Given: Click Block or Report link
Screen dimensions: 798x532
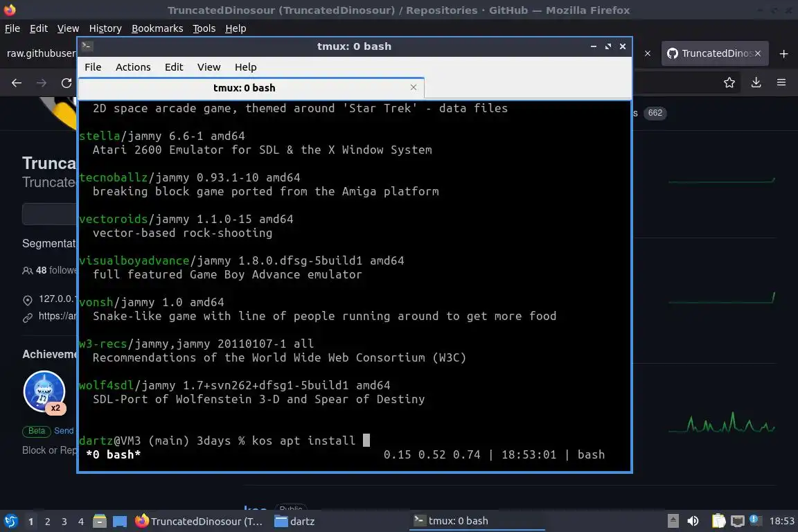Looking at the screenshot, I should coord(49,450).
